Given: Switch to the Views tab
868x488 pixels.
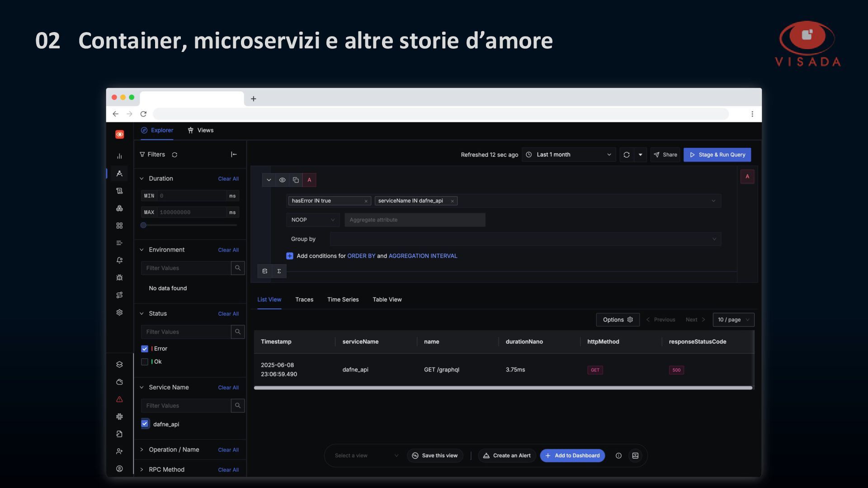Looking at the screenshot, I should (200, 130).
